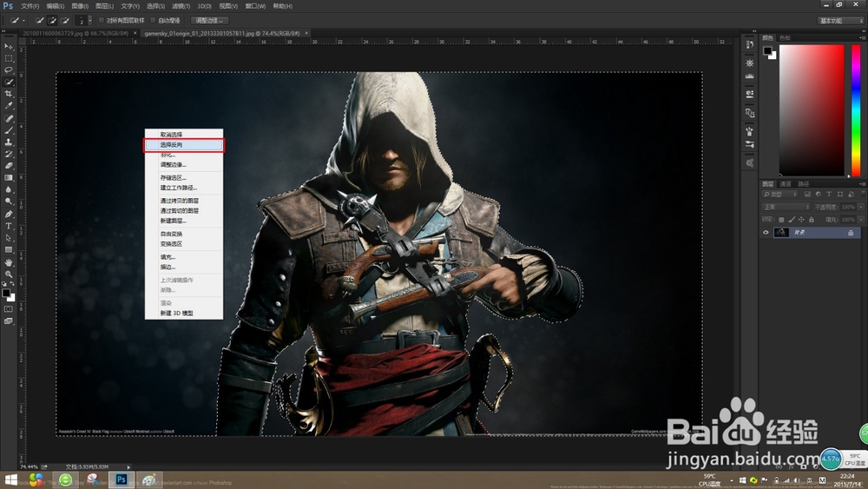Select the Path Selection tool
Screen dimensions: 868x489
point(9,238)
